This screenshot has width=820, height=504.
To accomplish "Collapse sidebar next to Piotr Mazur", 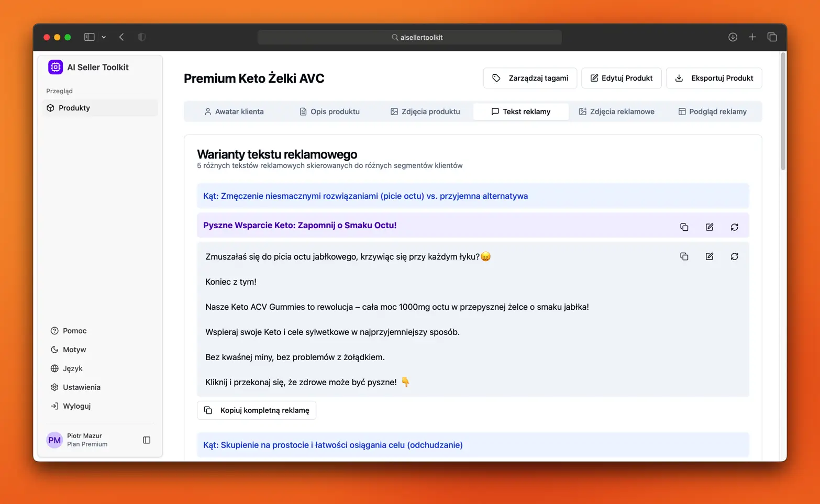I will coord(147,440).
